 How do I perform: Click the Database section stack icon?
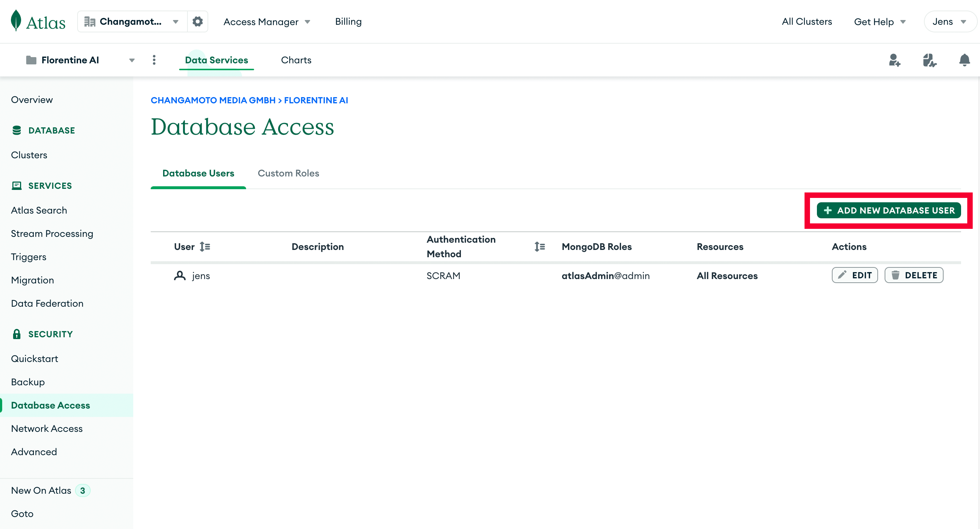coord(17,131)
